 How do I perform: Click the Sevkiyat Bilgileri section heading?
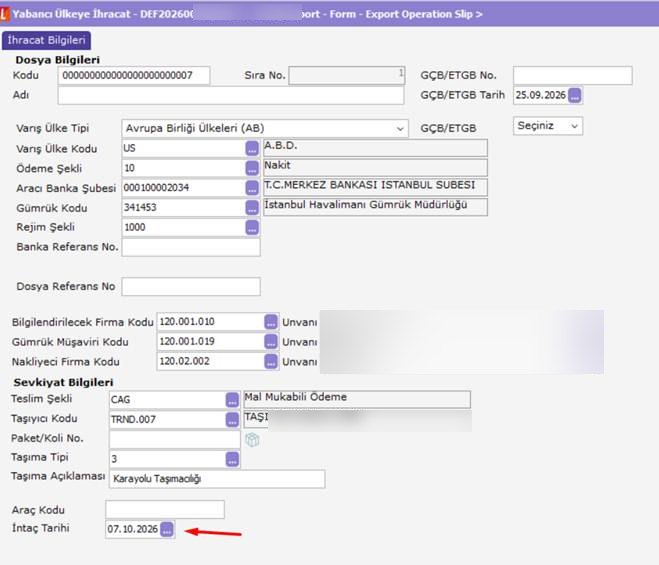pos(63,383)
